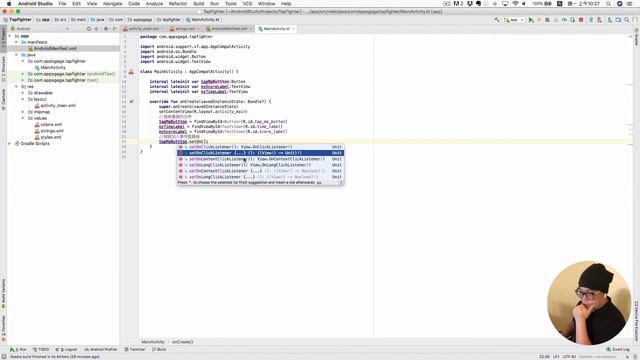Toggle the Build Variants side panel

3,294
